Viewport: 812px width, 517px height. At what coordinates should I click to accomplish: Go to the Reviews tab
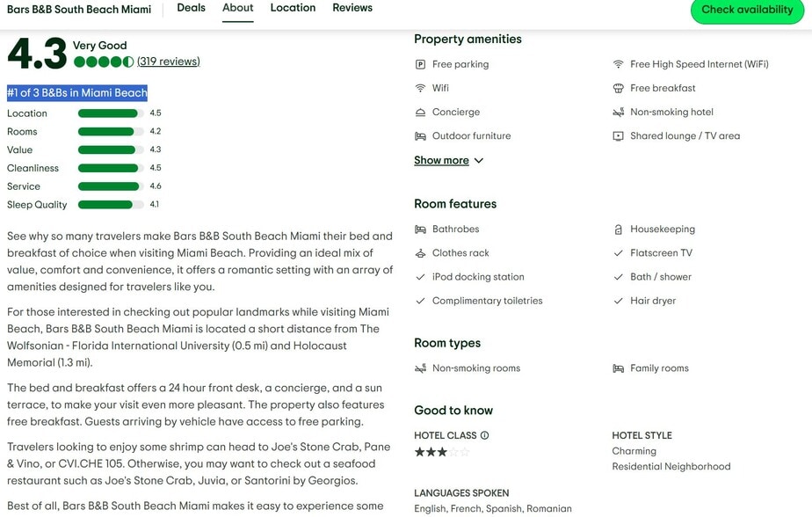352,8
